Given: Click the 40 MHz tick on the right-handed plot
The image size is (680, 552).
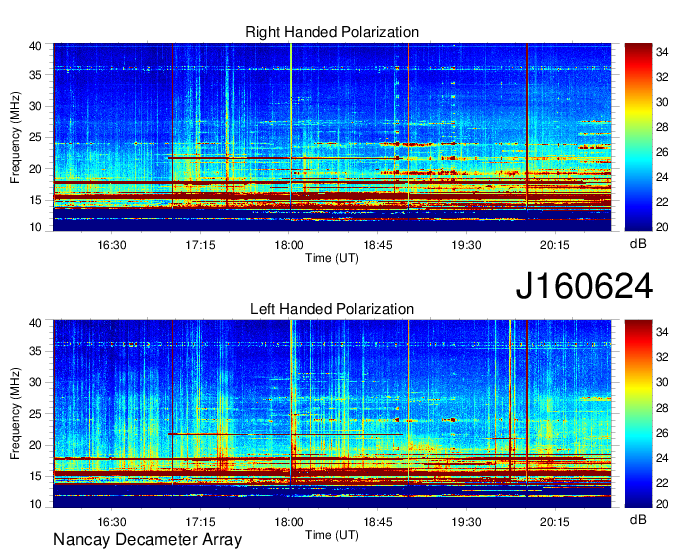Looking at the screenshot, I should [36, 46].
